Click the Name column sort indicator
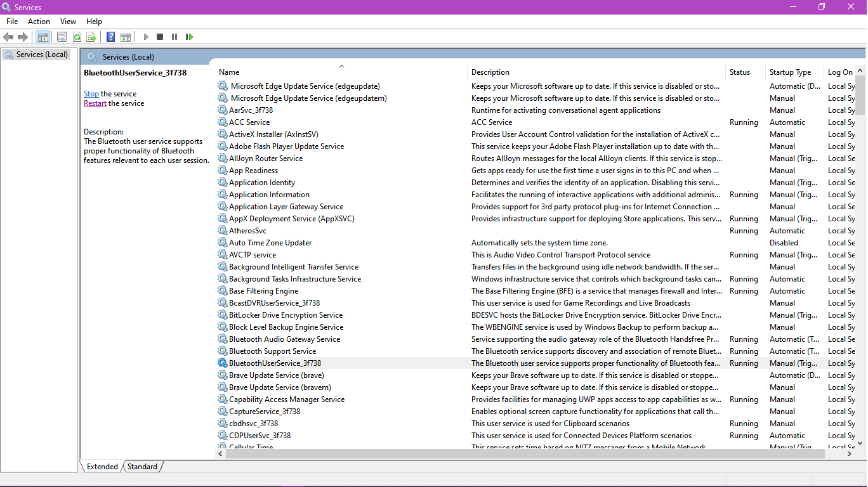The height and width of the screenshot is (487, 868). 341,66
